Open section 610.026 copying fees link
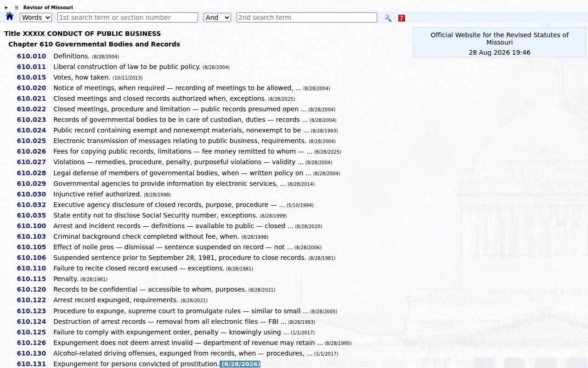 32,151
